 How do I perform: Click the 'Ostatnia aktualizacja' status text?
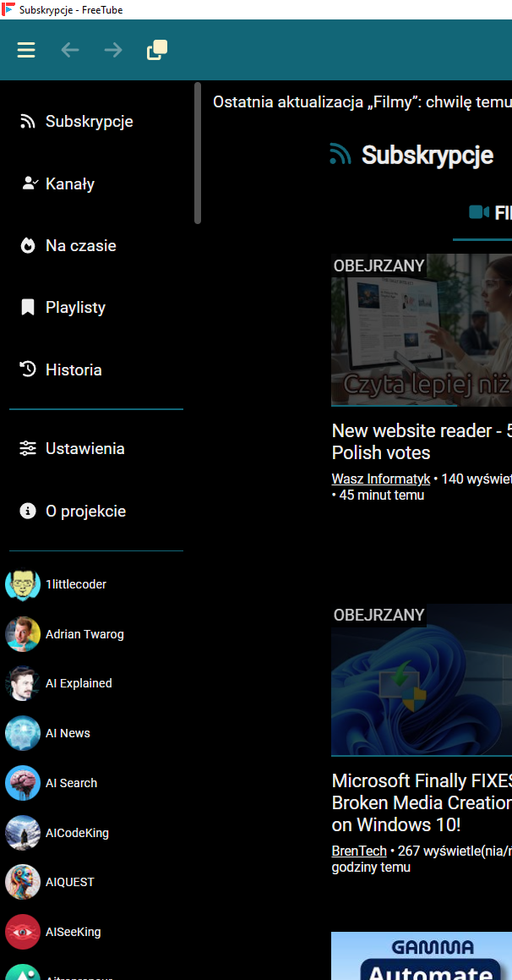pos(362,102)
